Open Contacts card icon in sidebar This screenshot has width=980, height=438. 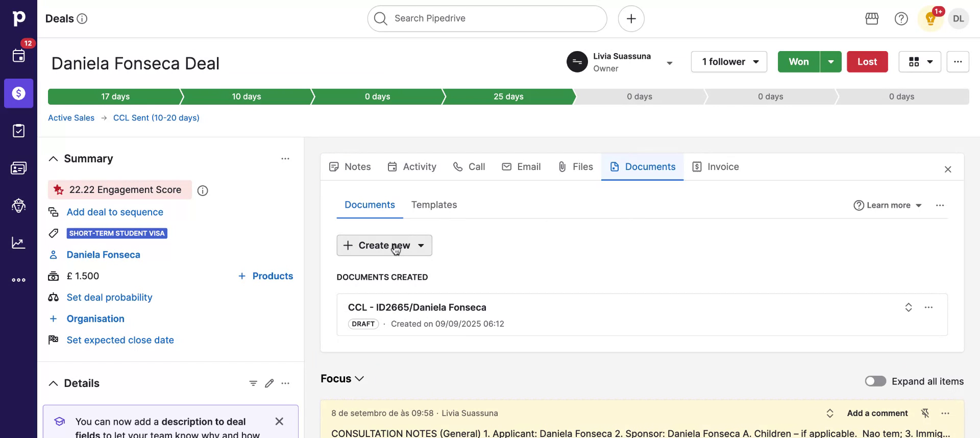(18, 168)
